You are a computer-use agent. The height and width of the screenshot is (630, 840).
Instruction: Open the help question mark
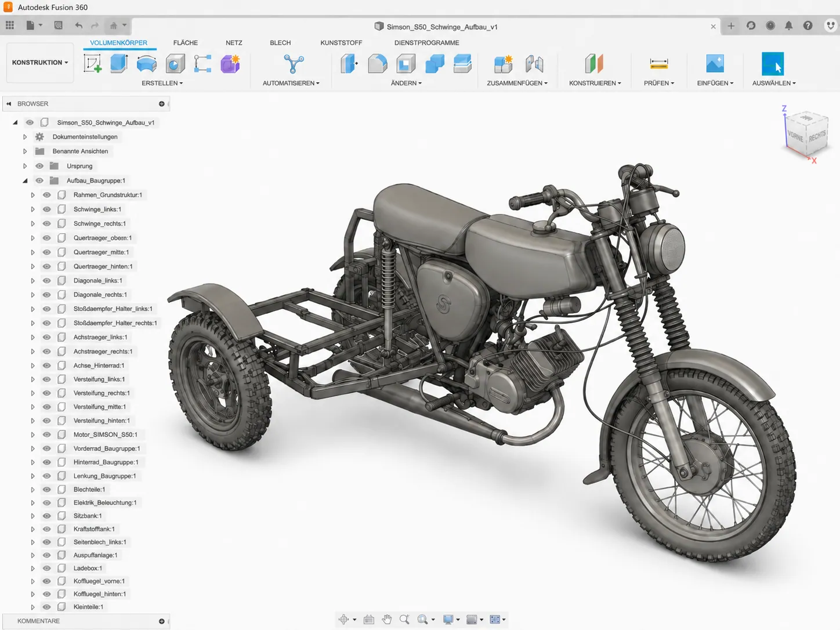click(808, 26)
